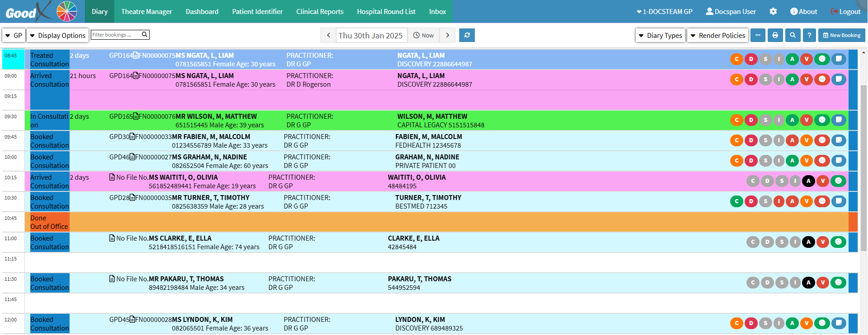Click the three-dots more options button
The height and width of the screenshot is (335, 868).
(x=758, y=35)
